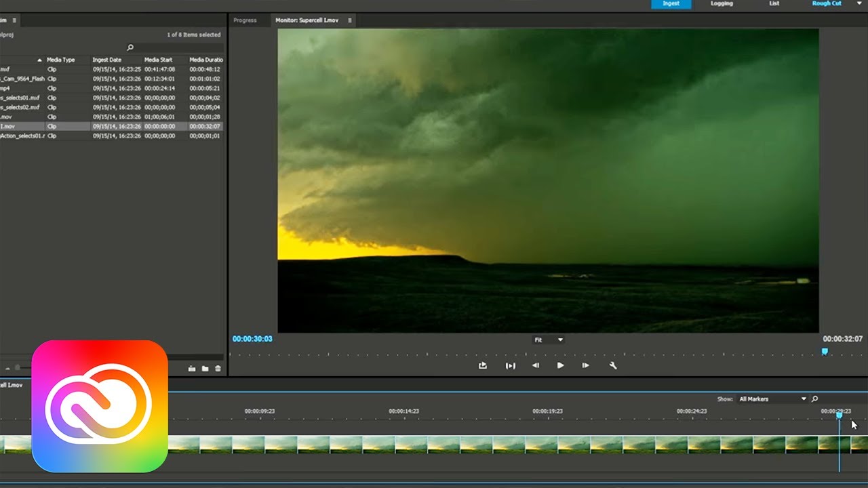868x488 pixels.
Task: Click the export frame icon under the monitor
Action: [x=483, y=365]
